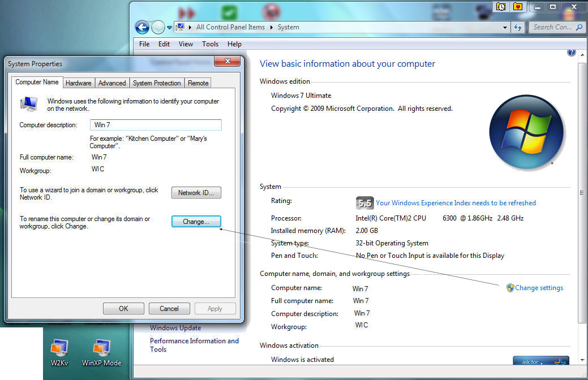Expand the address bar history dropdown
588x380 pixels.
tap(505, 27)
